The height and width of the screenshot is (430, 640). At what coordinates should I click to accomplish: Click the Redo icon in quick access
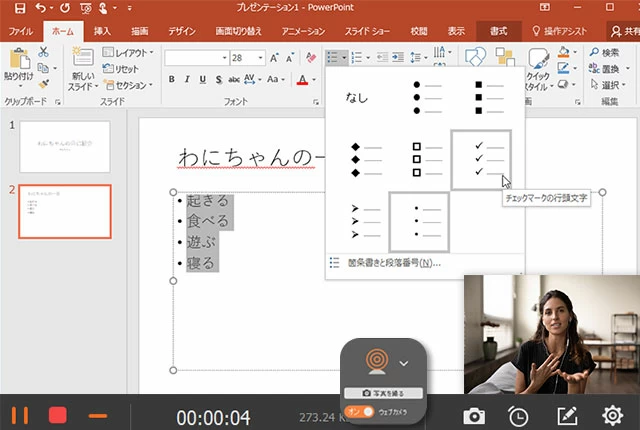coord(65,7)
